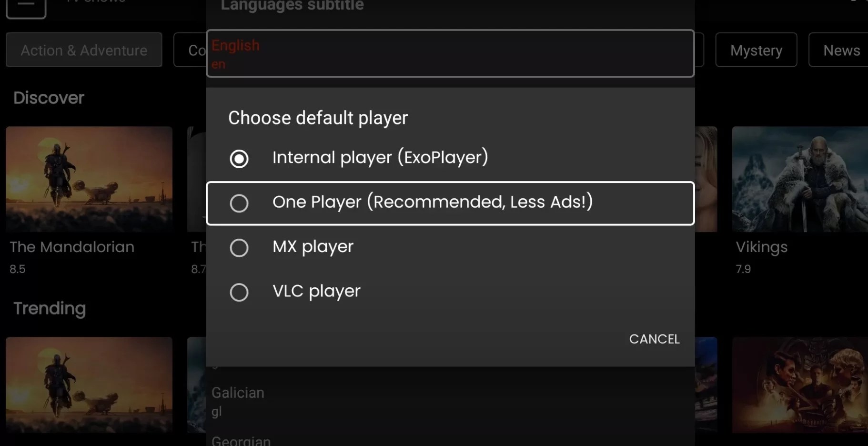Choose MX player as default player
Screen dimensions: 868x446
[239, 247]
